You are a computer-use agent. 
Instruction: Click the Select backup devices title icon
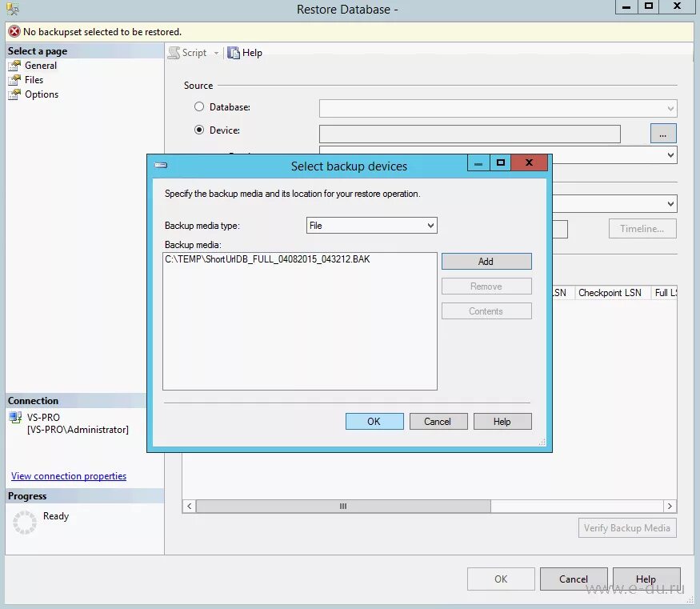coord(161,165)
